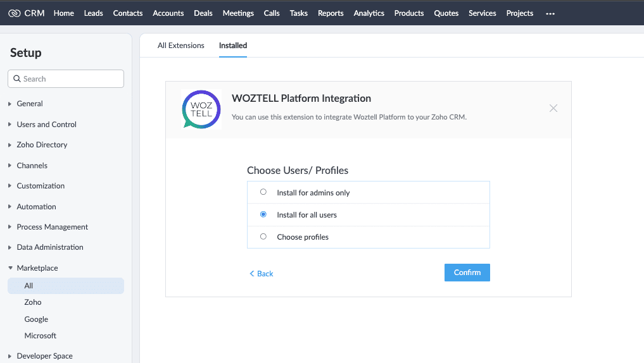Screen dimensions: 644x363
Task: Focus the Setup search field
Action: coord(66,79)
